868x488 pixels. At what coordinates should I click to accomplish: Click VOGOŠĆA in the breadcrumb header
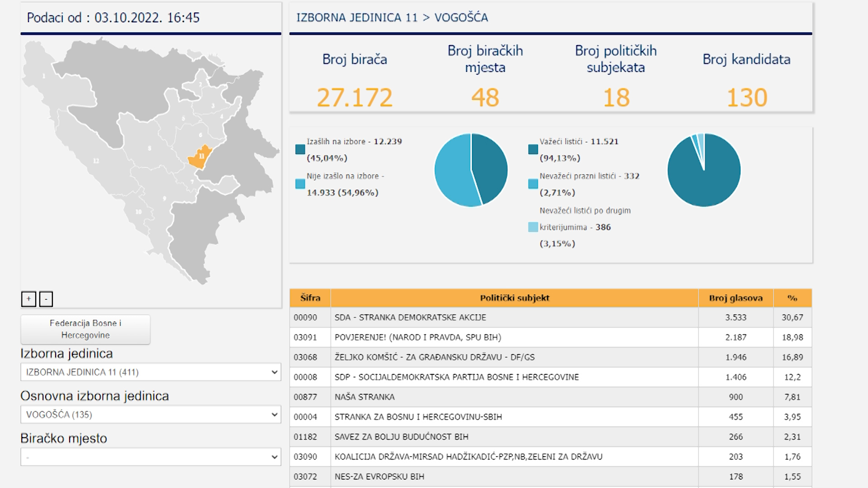(x=461, y=18)
